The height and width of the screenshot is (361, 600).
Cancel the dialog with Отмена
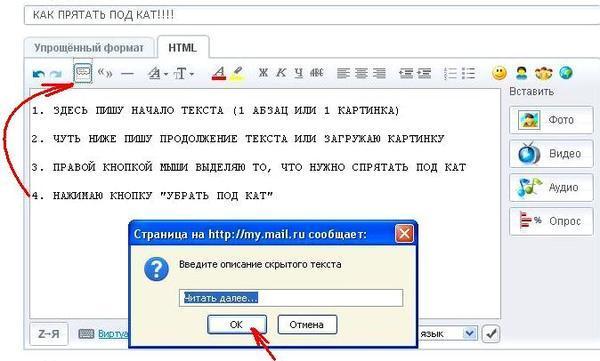tap(307, 325)
